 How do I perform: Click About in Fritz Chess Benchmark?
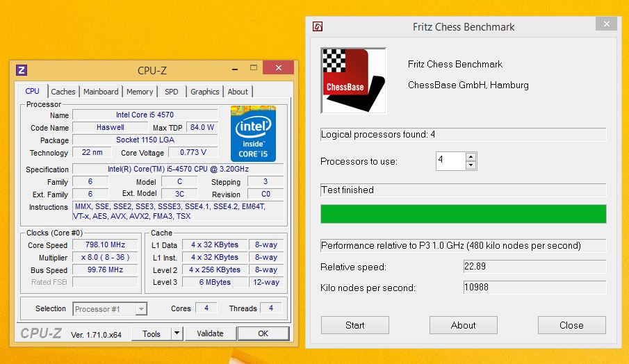[464, 325]
